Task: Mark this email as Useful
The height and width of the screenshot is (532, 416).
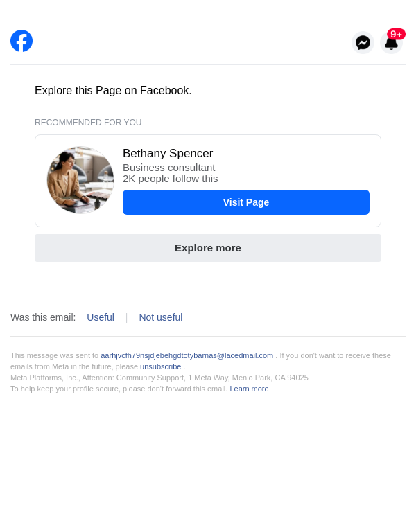Action: pos(101,317)
